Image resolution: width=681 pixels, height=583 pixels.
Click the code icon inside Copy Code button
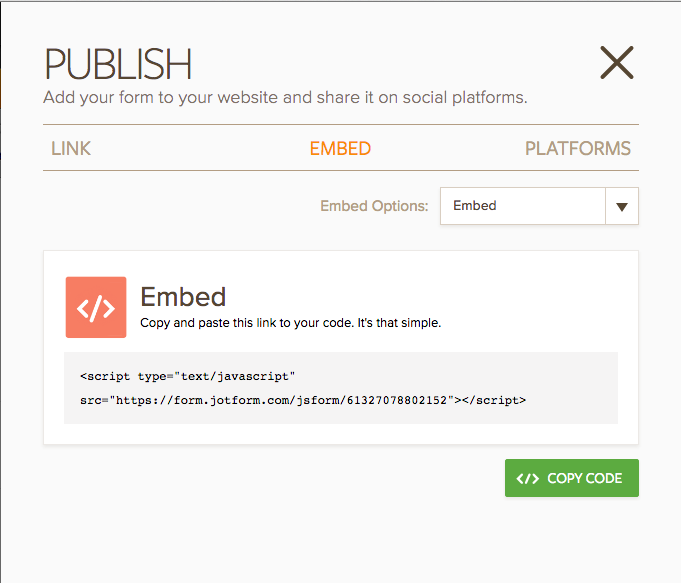pyautogui.click(x=527, y=478)
